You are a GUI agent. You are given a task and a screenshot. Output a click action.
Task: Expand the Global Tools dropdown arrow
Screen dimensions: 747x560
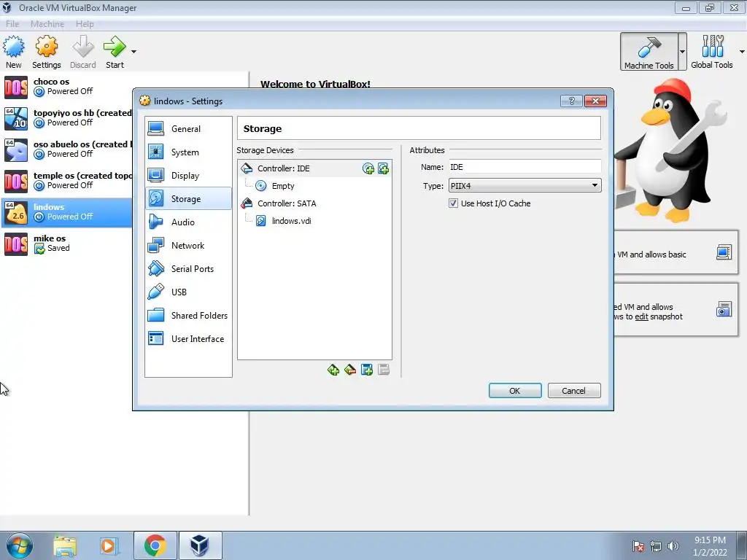[742, 52]
